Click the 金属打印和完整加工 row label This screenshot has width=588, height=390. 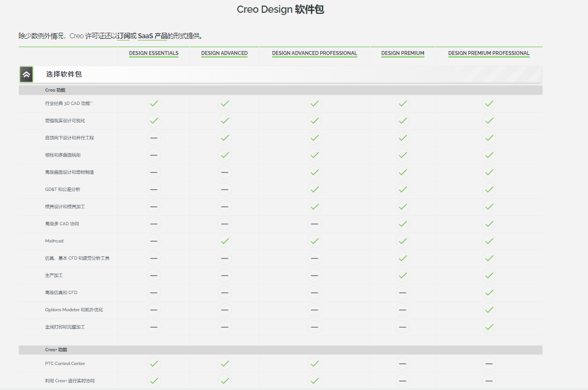click(65, 327)
